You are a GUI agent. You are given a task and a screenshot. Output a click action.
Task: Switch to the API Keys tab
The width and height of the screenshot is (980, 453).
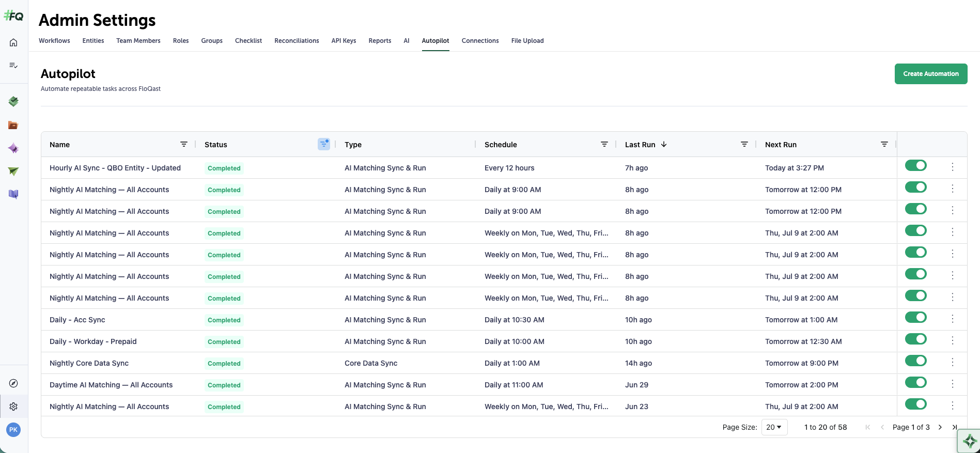coord(344,41)
